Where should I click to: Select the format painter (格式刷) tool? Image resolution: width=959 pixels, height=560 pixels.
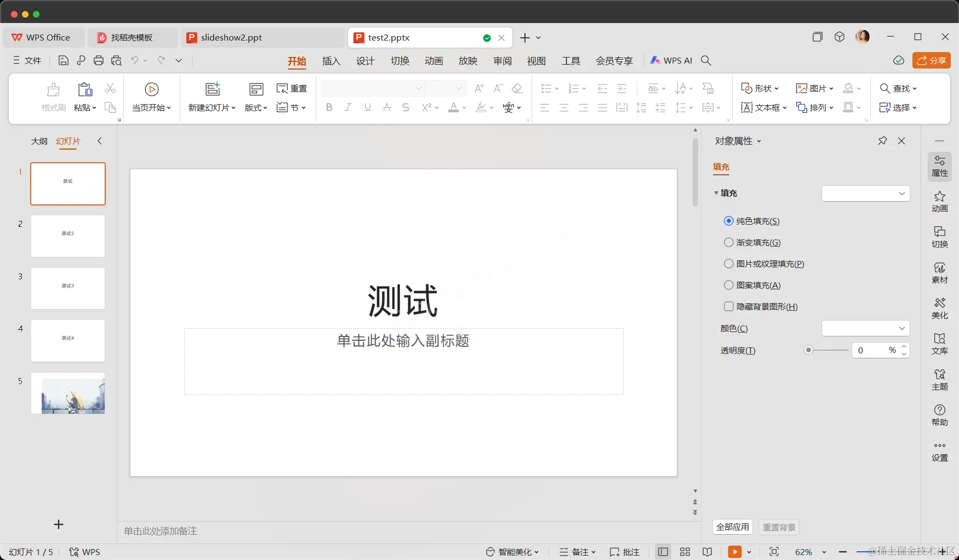53,98
